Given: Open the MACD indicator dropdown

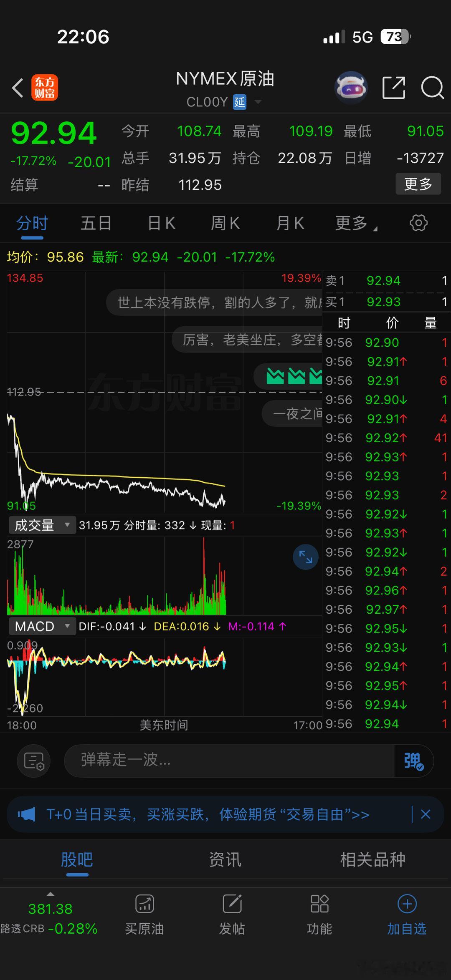Looking at the screenshot, I should [x=42, y=626].
